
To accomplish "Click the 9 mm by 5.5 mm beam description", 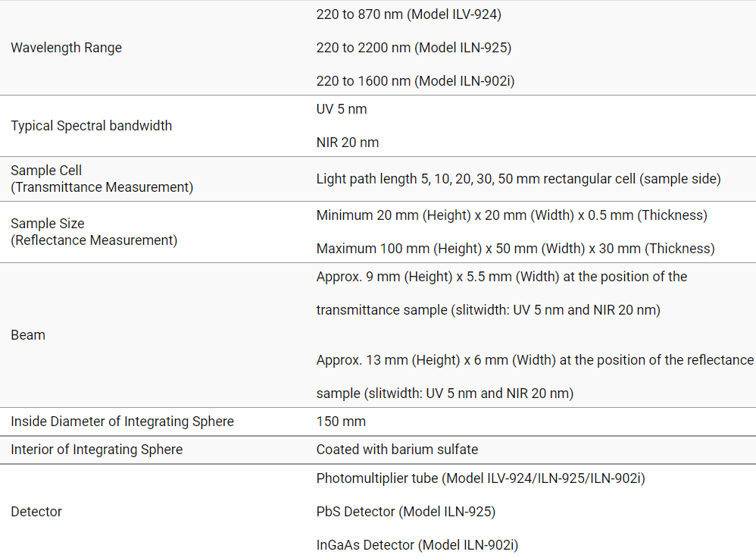I will point(501,293).
